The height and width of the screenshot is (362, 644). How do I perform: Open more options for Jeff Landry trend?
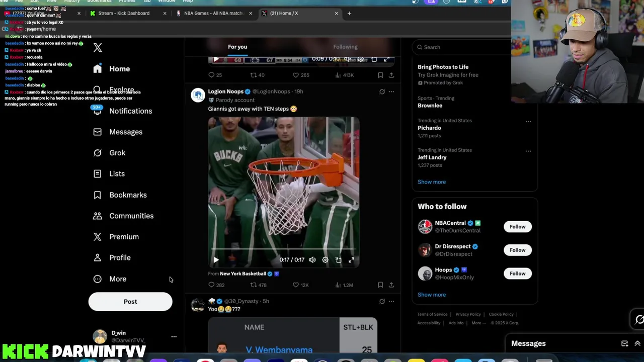coord(528,151)
